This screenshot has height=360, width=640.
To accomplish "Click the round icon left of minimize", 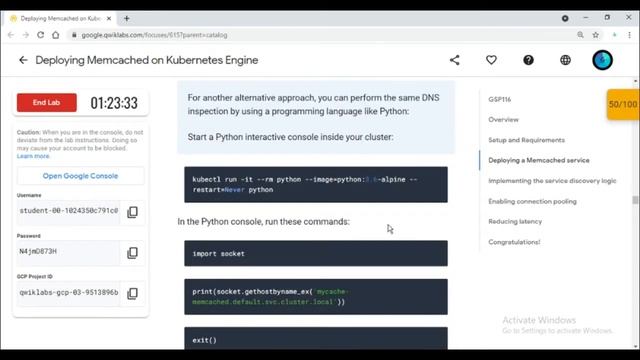I will [565, 18].
